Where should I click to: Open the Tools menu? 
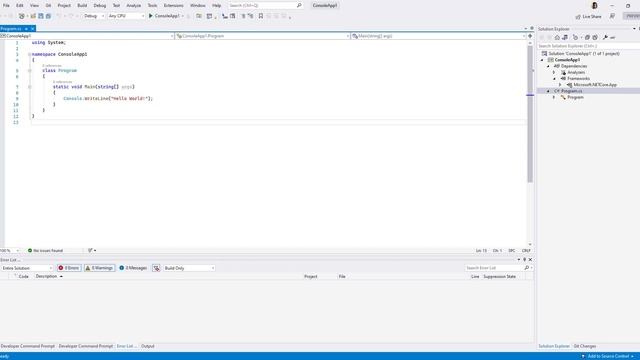coord(152,6)
